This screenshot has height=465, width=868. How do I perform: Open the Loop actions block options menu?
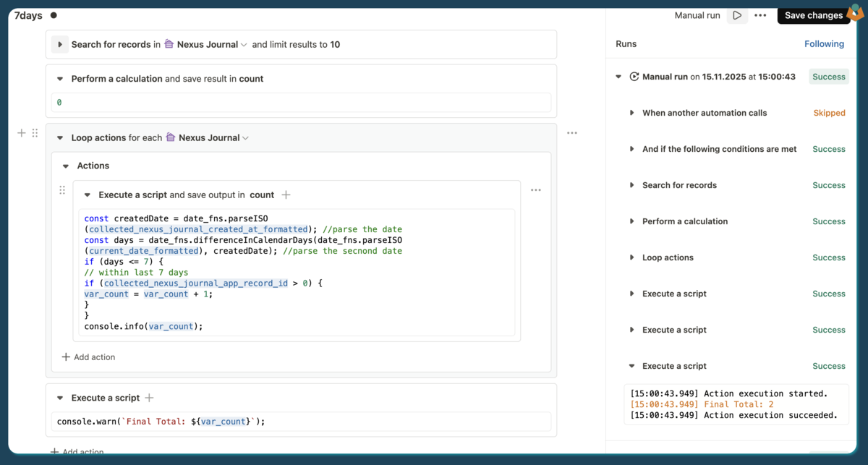[x=572, y=133]
